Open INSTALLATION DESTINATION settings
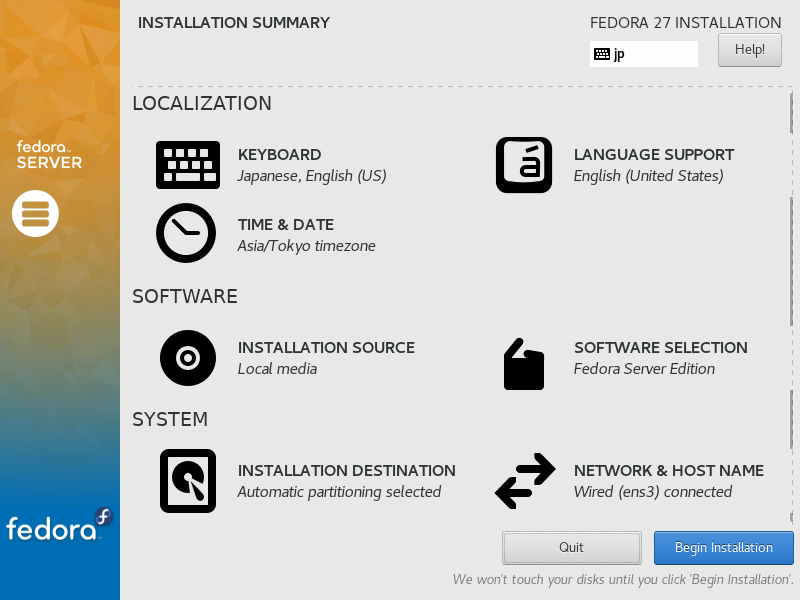This screenshot has width=800, height=600. 346,470
